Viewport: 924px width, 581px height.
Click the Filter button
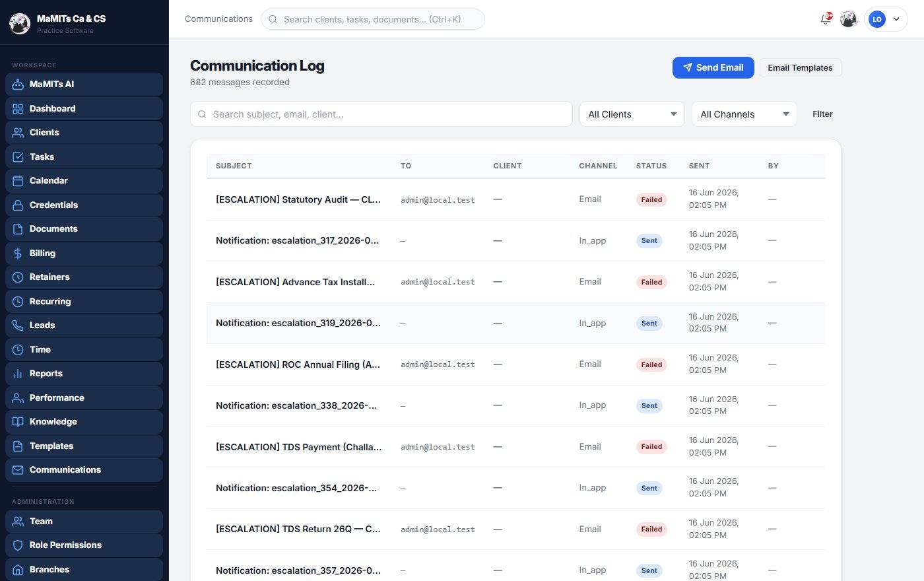[x=822, y=114]
